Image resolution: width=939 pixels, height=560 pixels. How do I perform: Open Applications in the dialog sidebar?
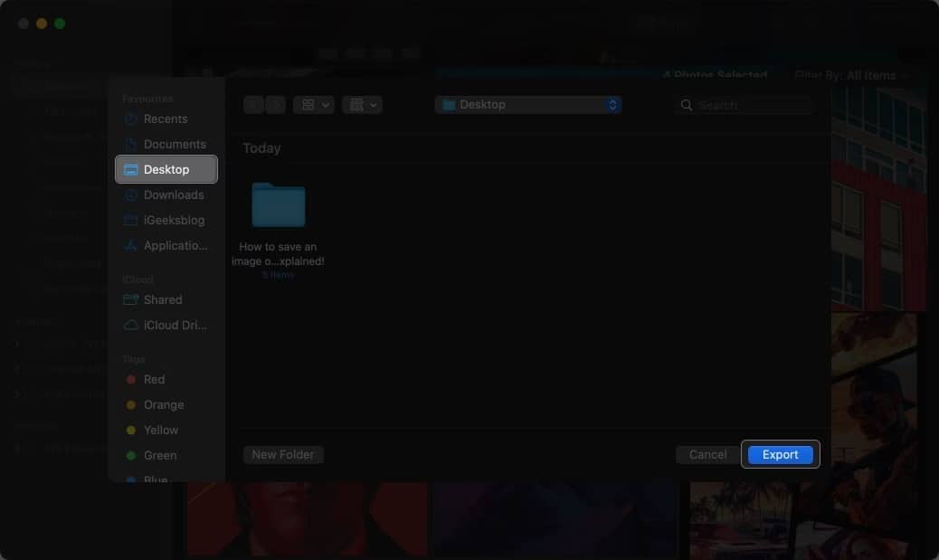pyautogui.click(x=166, y=245)
